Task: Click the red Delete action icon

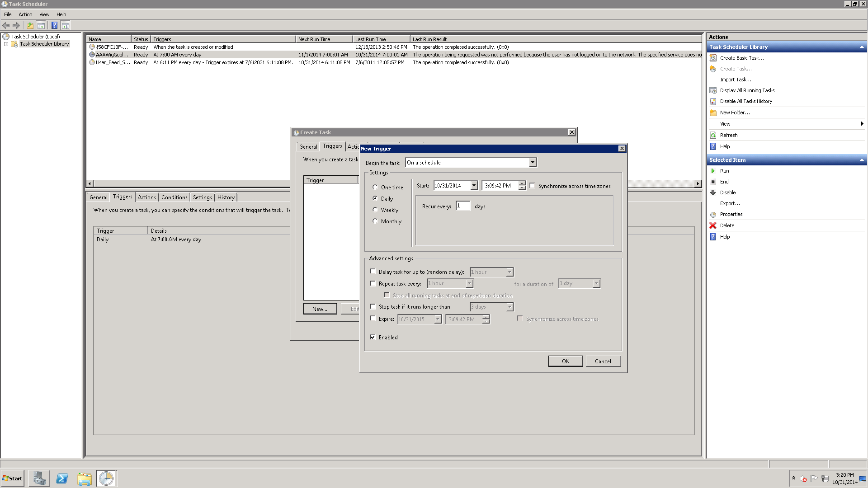Action: tap(713, 225)
